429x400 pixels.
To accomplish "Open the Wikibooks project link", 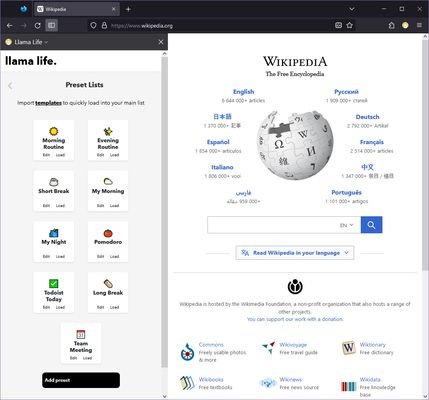I will (211, 379).
